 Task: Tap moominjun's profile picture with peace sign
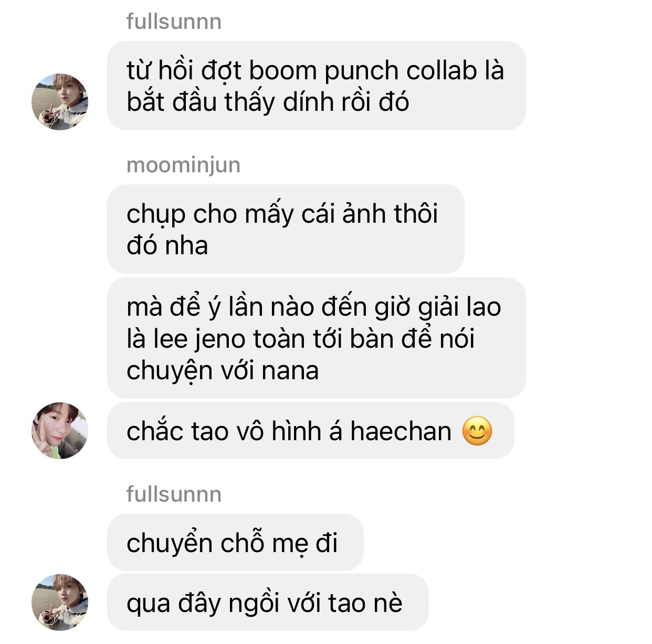click(60, 431)
